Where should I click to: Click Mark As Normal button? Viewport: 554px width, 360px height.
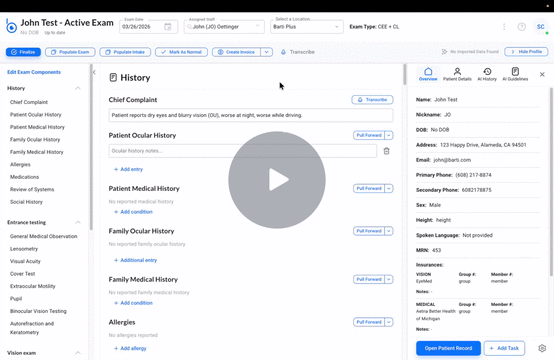pos(181,52)
